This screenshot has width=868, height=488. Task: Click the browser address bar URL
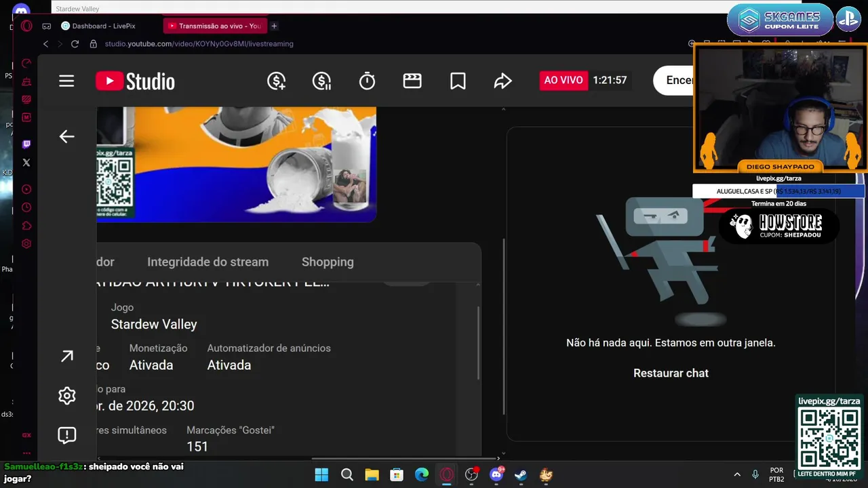pyautogui.click(x=199, y=43)
